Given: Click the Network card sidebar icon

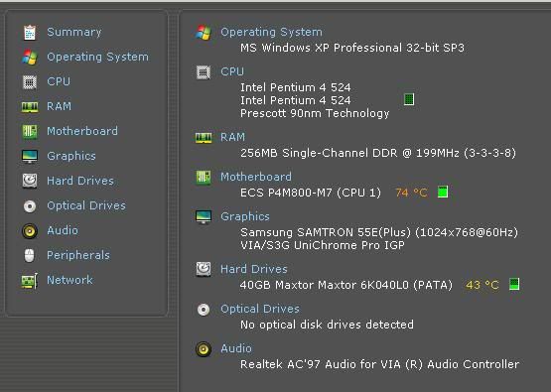Looking at the screenshot, I should pyautogui.click(x=30, y=281).
